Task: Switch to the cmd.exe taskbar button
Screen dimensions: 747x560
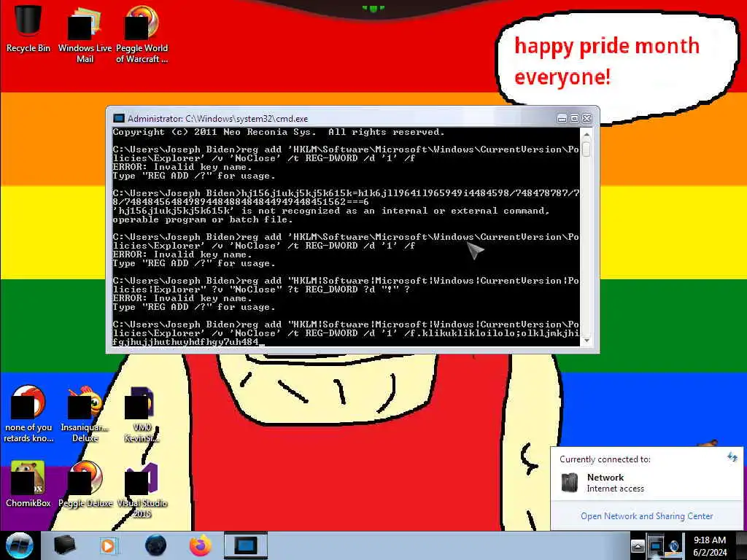Action: click(x=246, y=545)
